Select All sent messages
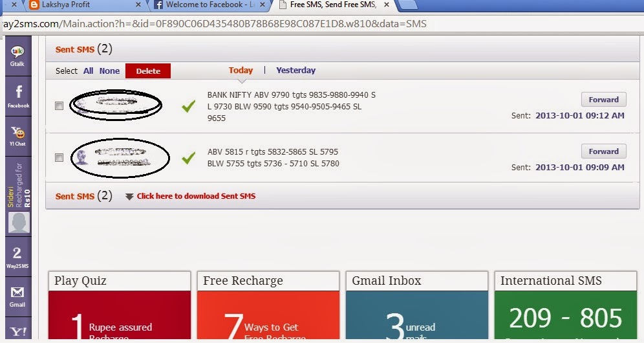This screenshot has width=644, height=343. point(89,71)
